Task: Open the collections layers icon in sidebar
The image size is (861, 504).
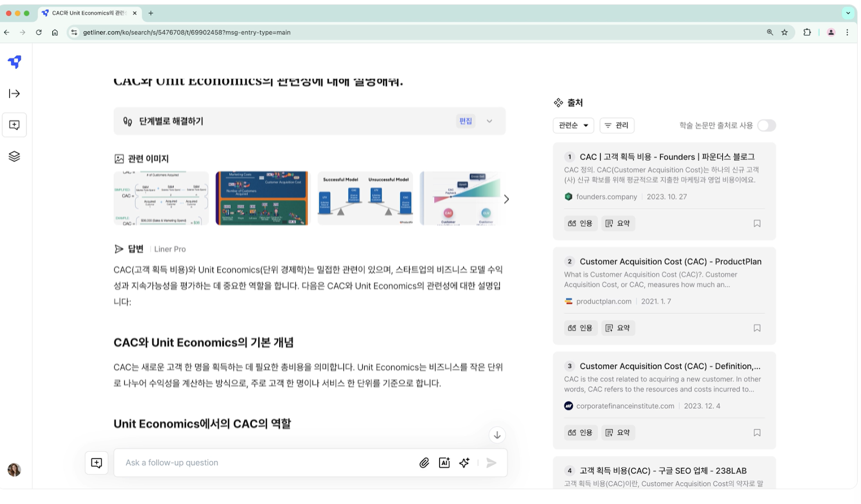Action: 15,157
